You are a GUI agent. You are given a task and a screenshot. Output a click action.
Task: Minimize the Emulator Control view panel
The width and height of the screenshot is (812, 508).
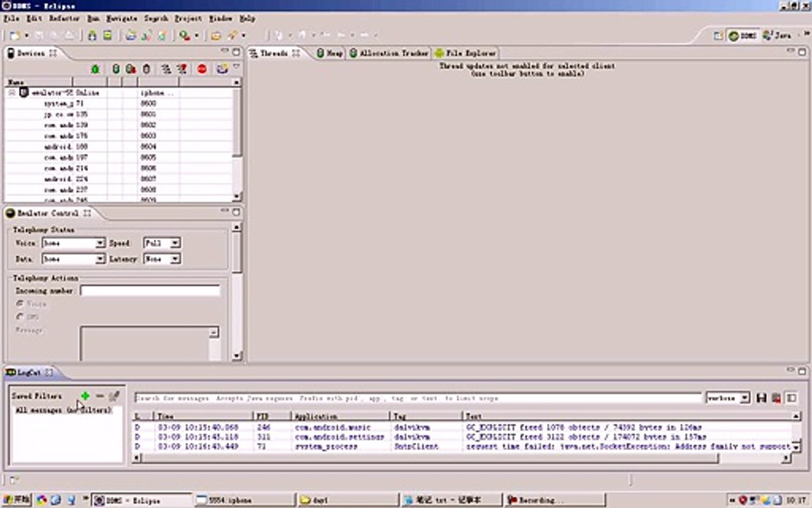coord(224,211)
